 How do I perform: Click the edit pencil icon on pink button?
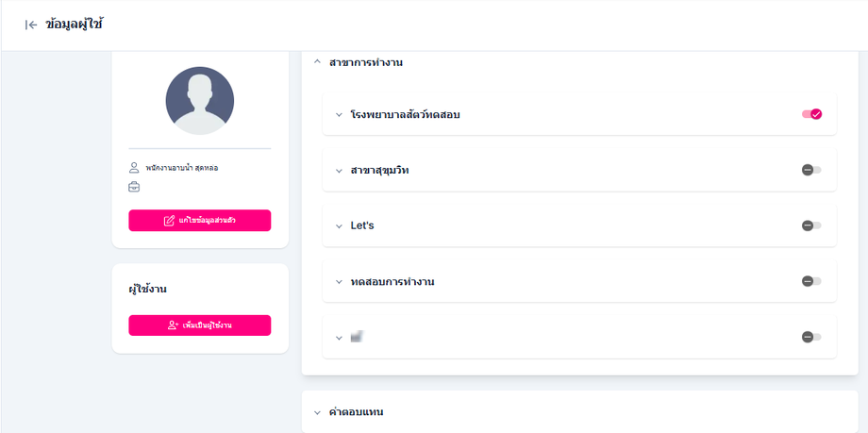click(169, 221)
